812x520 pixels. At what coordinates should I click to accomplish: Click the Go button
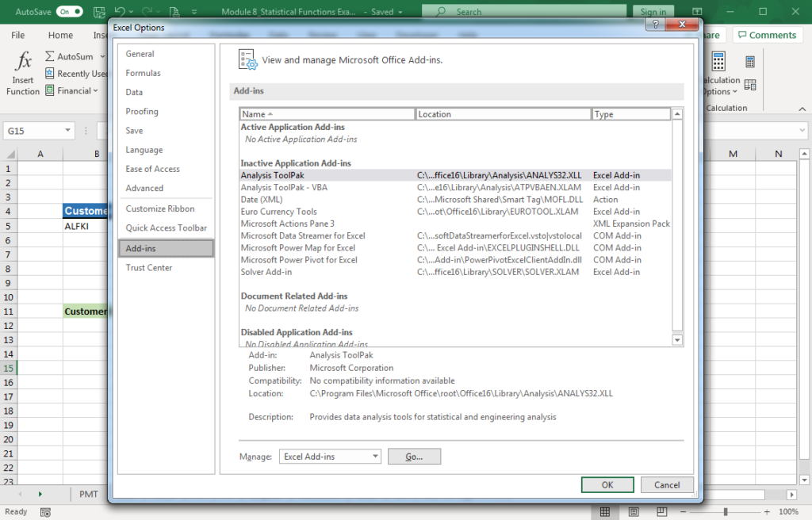click(x=414, y=456)
